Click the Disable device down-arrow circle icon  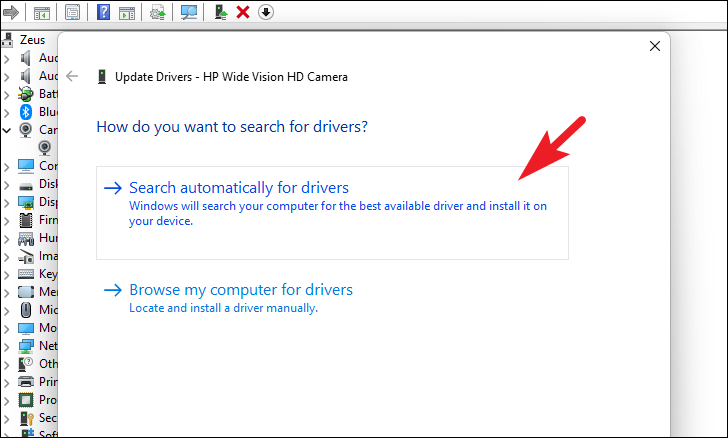coord(266,12)
